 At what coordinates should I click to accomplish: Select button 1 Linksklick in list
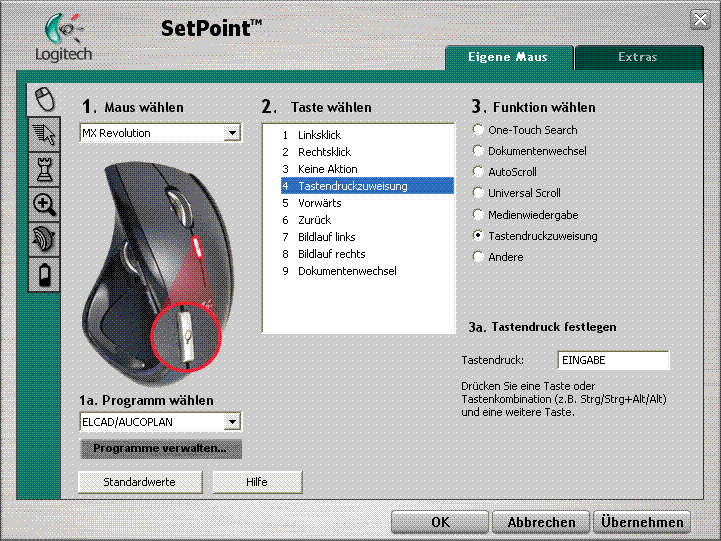(367, 135)
